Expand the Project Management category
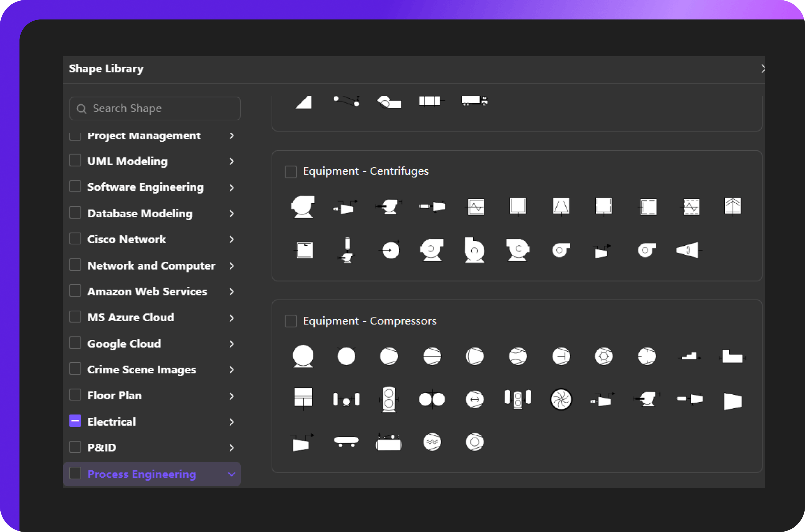 point(231,135)
